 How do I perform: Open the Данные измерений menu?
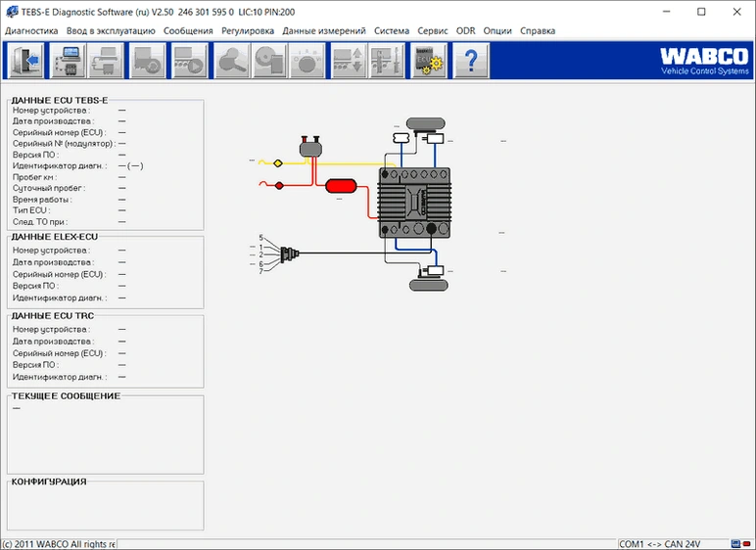[324, 31]
